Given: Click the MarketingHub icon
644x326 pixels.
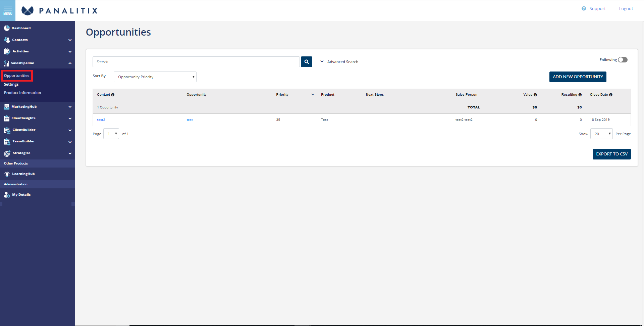Looking at the screenshot, I should pyautogui.click(x=7, y=107).
